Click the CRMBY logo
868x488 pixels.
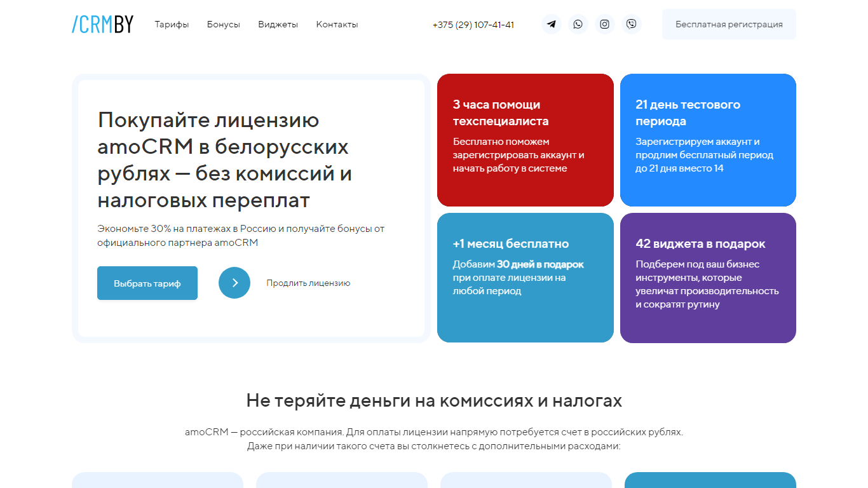[x=102, y=24]
